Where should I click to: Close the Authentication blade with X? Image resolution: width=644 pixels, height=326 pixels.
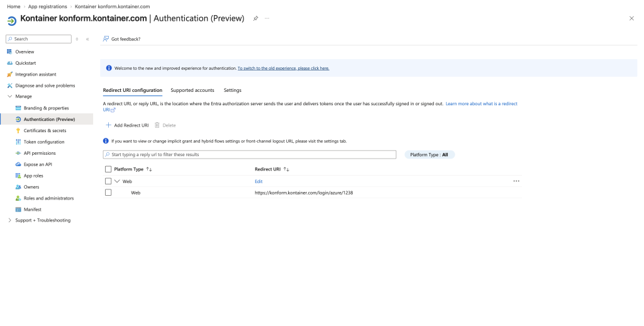pyautogui.click(x=631, y=18)
